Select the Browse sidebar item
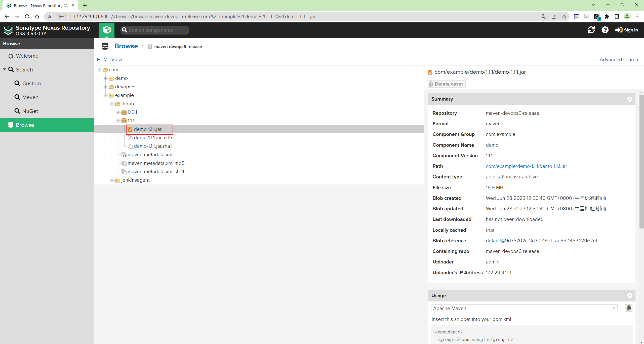This screenshot has height=344, width=644. point(47,125)
